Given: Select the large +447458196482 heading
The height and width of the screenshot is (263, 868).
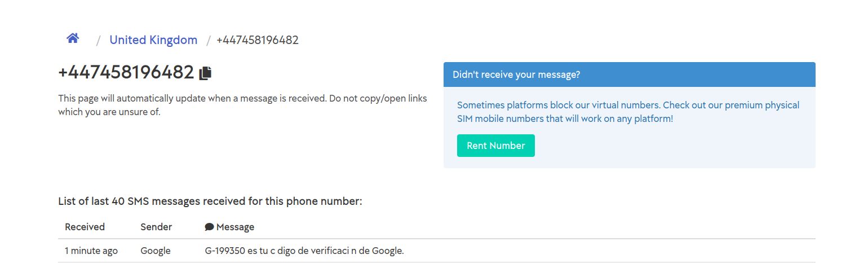Looking at the screenshot, I should pyautogui.click(x=126, y=73).
